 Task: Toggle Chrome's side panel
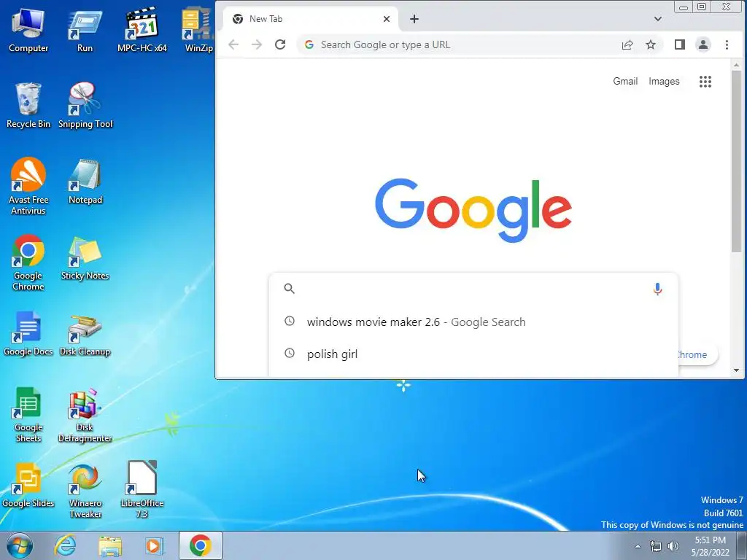[x=679, y=44]
